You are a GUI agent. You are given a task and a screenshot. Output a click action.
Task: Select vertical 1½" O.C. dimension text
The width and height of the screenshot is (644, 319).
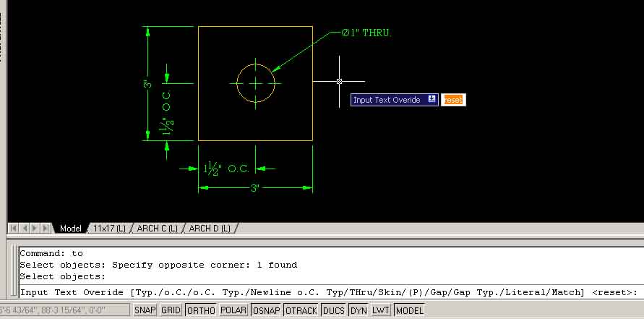pyautogui.click(x=166, y=114)
